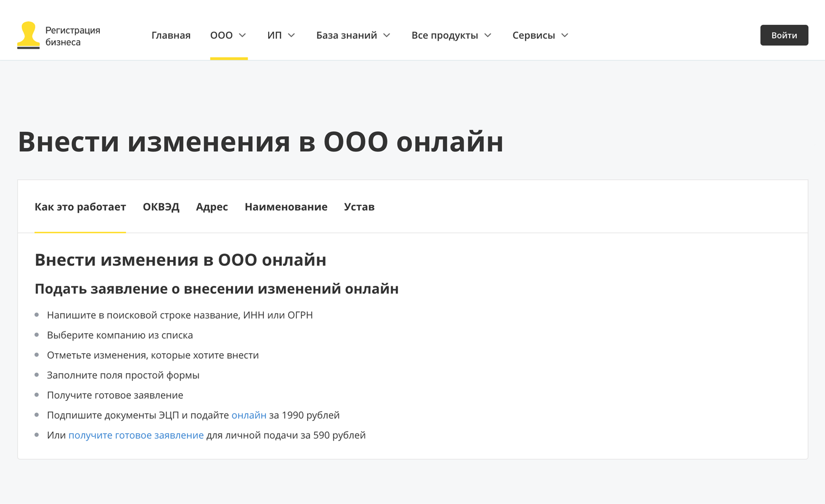Follow the онлайн hyperlink

249,415
